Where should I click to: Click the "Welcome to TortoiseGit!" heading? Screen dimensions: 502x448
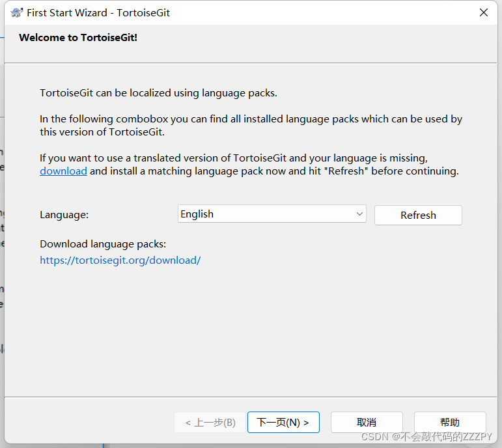click(78, 38)
